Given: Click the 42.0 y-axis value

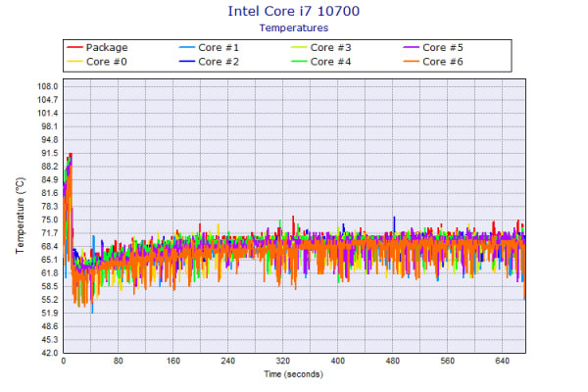Looking at the screenshot, I should [x=50, y=353].
